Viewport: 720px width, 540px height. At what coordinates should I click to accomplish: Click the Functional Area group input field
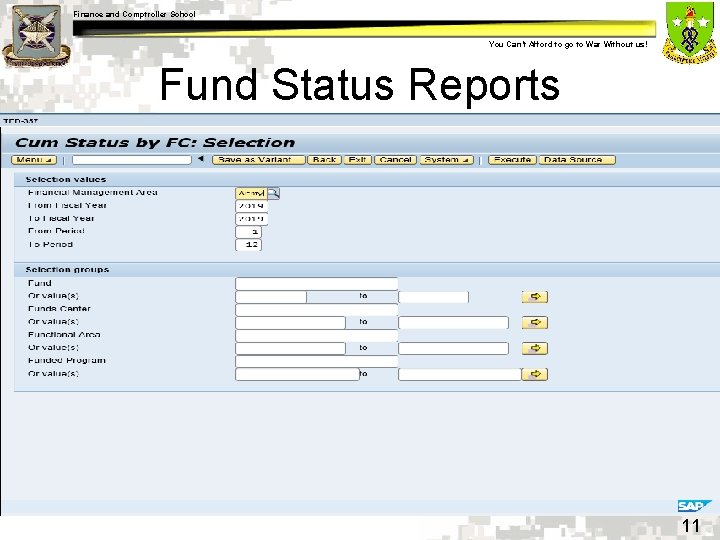(316, 336)
